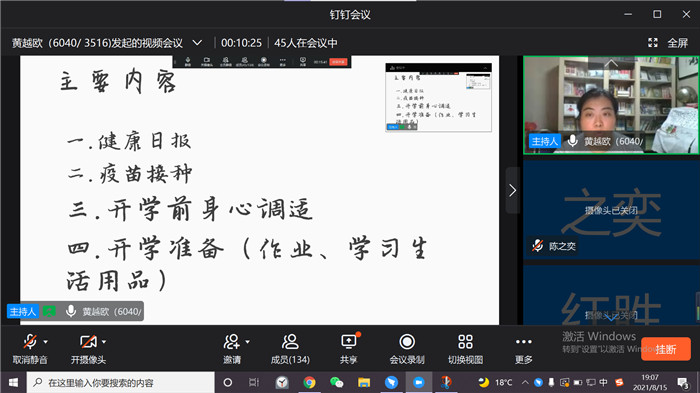Viewport: 700px width, 393px height.
Task: Click the taskbar search box
Action: [x=121, y=383]
